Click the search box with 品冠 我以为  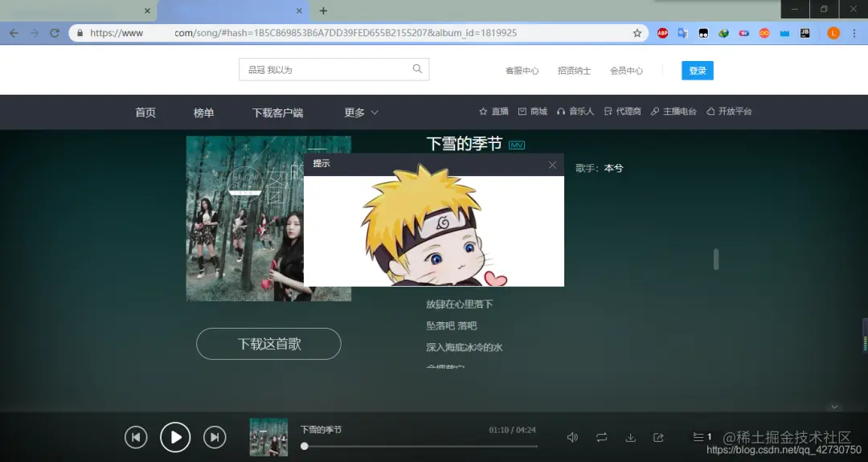click(334, 69)
